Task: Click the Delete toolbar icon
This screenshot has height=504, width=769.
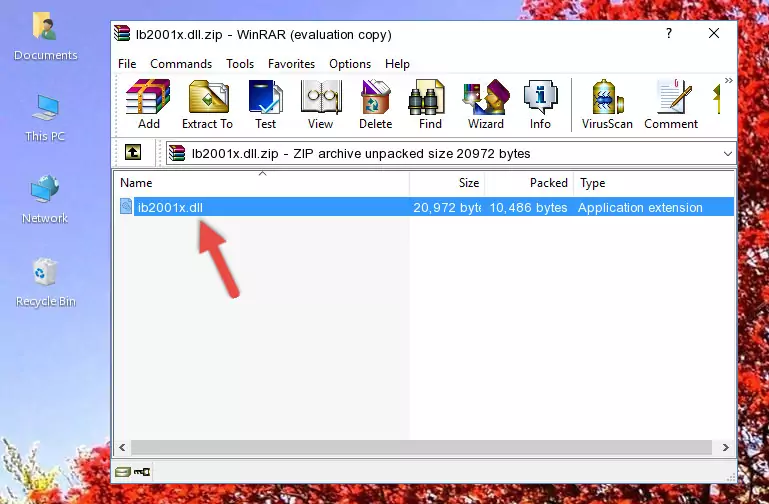Action: point(375,104)
